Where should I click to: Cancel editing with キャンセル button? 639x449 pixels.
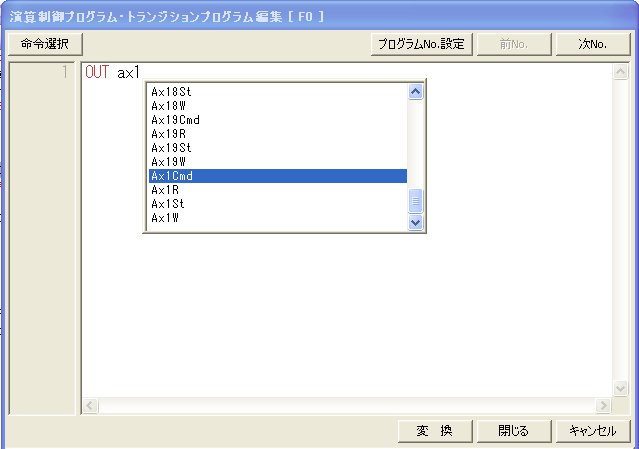click(x=593, y=431)
